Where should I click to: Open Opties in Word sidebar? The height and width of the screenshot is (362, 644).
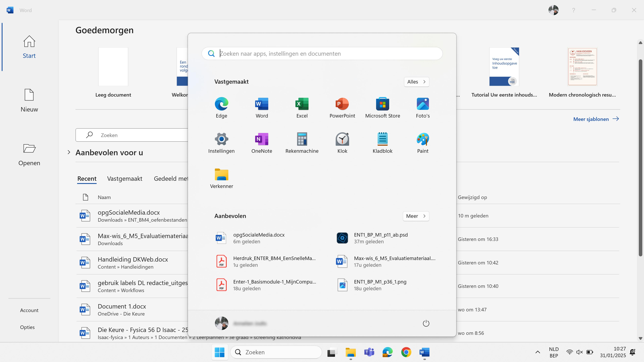[x=27, y=327]
